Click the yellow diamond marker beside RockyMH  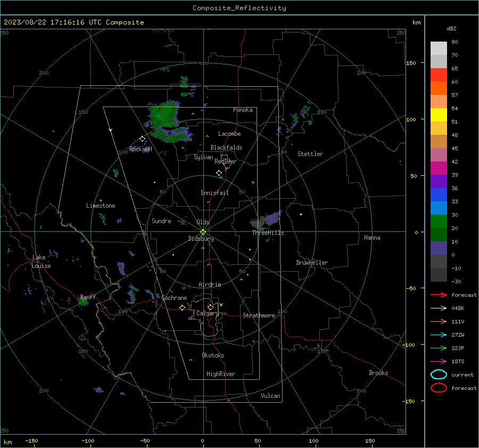(x=142, y=139)
